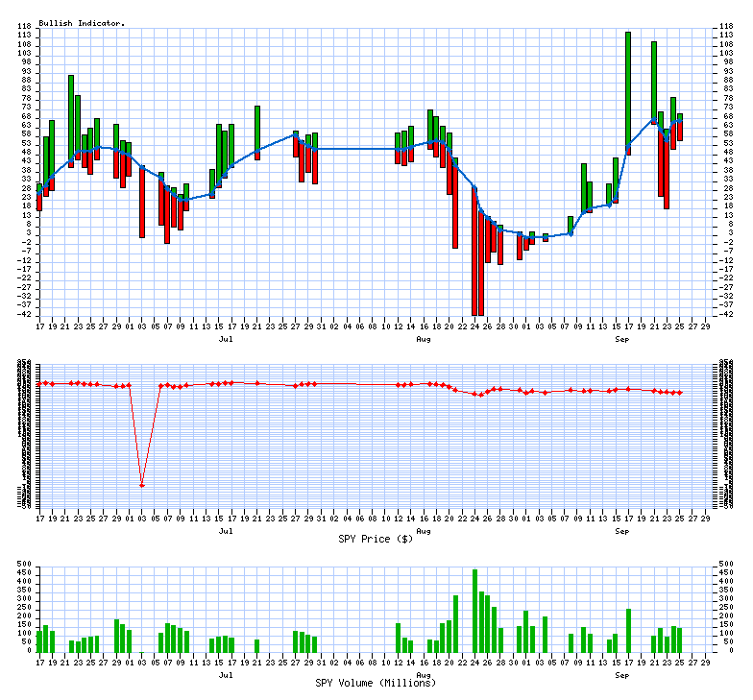Click the -42 label on the right bullish axis

[x=729, y=315]
